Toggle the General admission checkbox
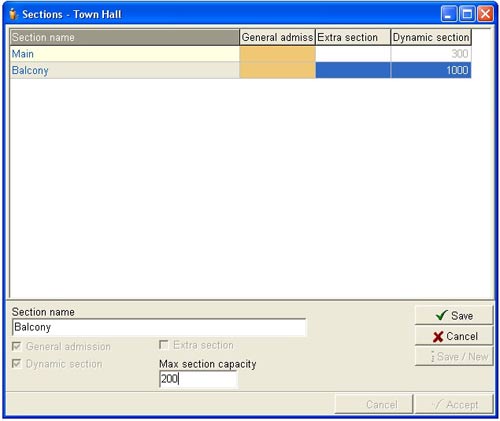500x421 pixels. (16, 346)
